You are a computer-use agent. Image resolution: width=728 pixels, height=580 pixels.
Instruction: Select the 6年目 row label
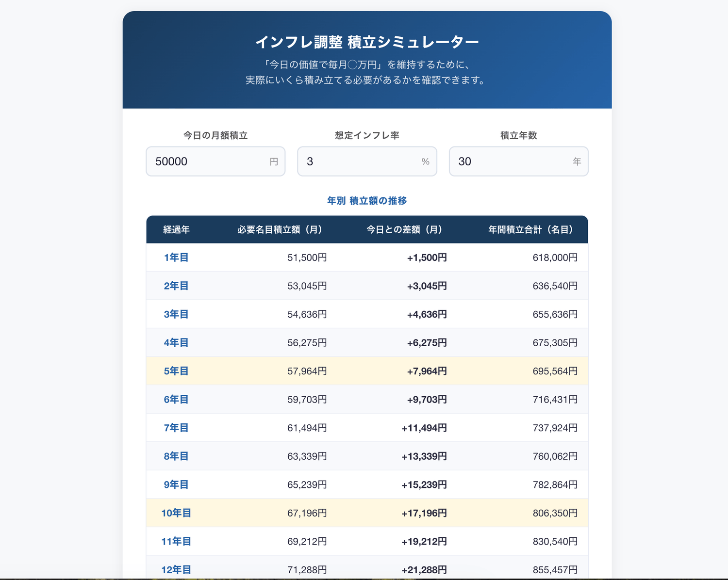pyautogui.click(x=176, y=400)
